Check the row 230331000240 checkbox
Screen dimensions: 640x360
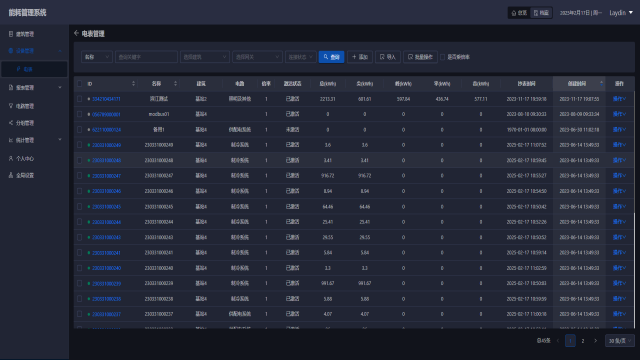(80, 268)
